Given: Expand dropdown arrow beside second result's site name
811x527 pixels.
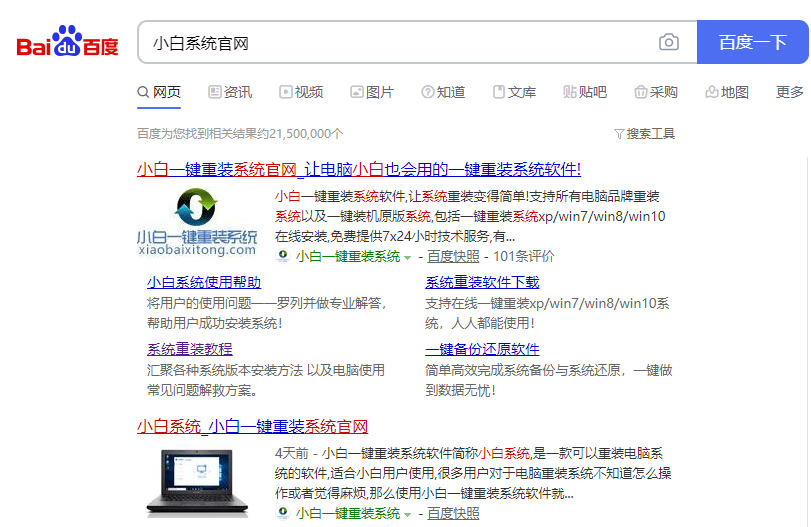Looking at the screenshot, I should [408, 515].
